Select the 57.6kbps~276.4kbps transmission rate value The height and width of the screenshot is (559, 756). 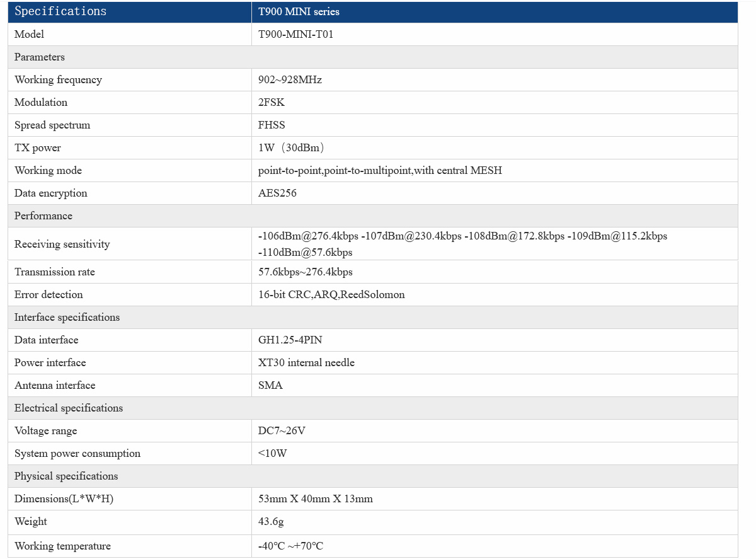(305, 272)
